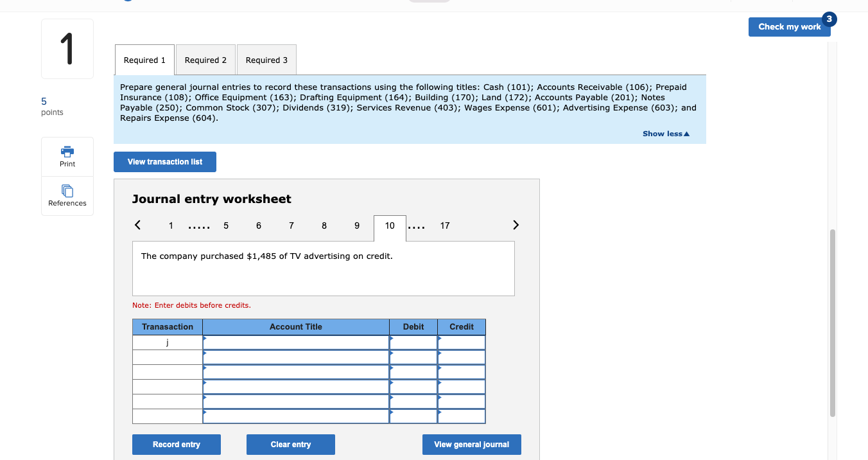Screen dimensions: 868x460
Task: Select journal entry page 7
Action: click(291, 226)
